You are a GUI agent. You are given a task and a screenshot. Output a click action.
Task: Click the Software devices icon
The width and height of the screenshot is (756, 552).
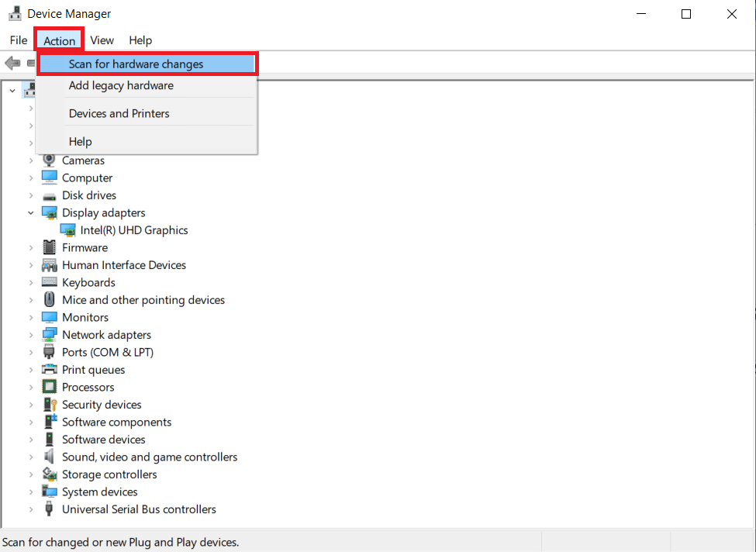tap(49, 439)
